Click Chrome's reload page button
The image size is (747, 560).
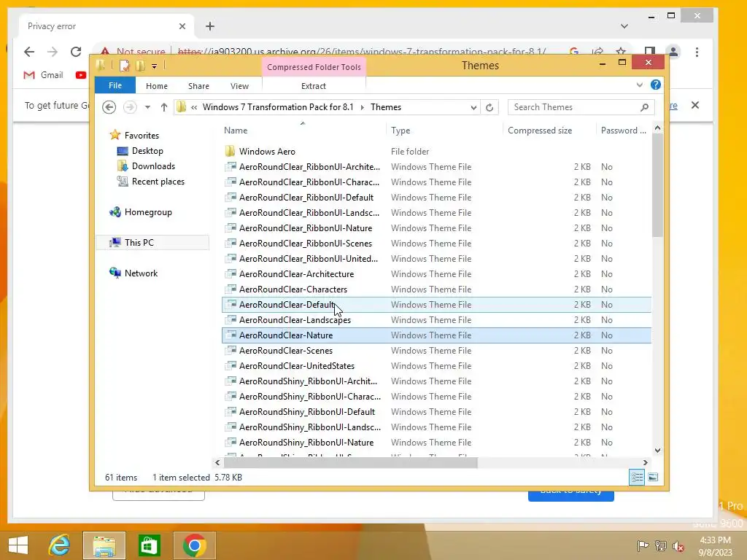coord(76,52)
